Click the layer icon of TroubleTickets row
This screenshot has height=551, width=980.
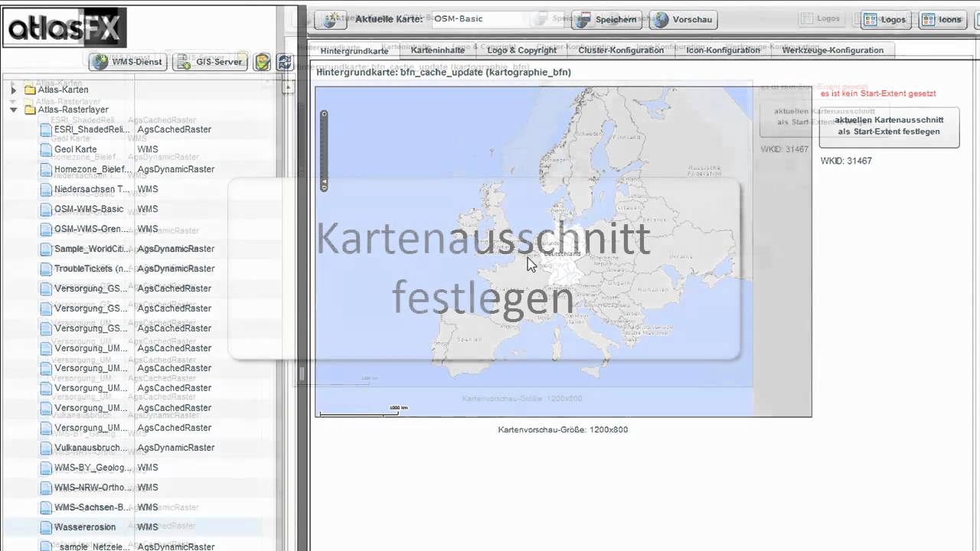click(46, 269)
